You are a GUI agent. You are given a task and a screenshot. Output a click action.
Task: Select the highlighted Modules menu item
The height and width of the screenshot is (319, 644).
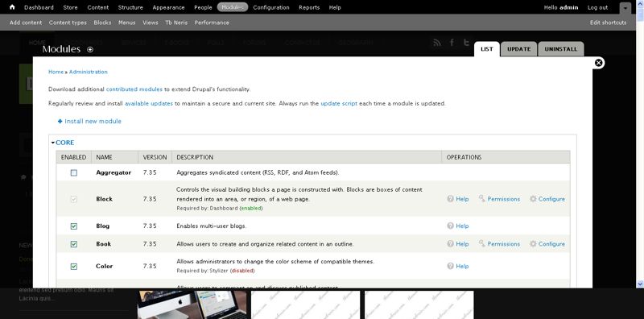click(x=233, y=7)
